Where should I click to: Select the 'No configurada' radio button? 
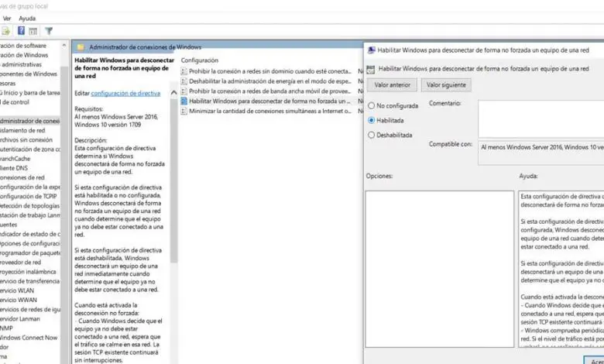click(372, 105)
